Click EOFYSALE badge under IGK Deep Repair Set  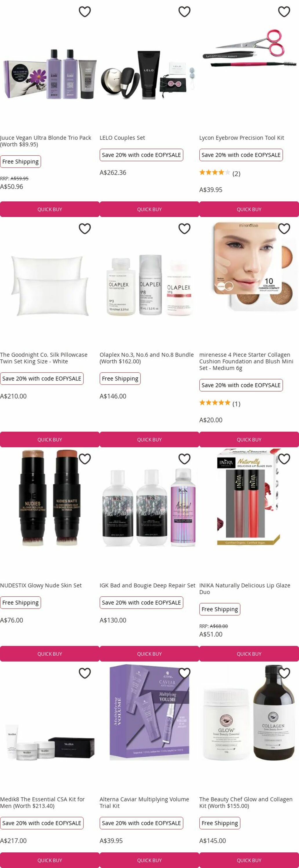(141, 602)
